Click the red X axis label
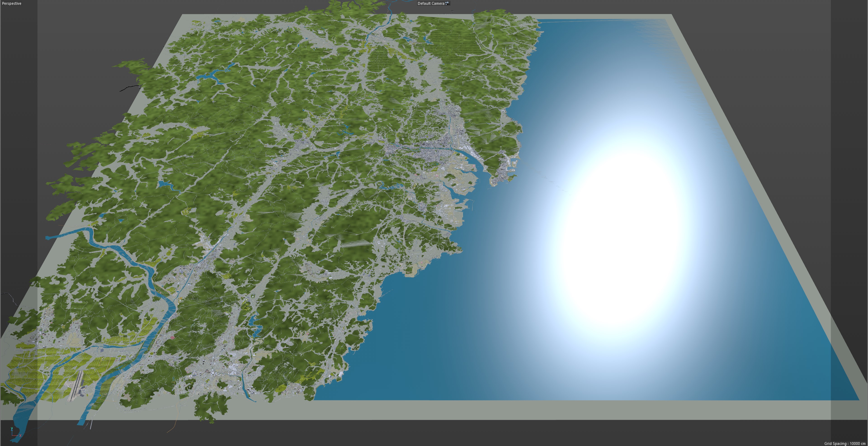Screen dimensions: 868x446 point(20,436)
